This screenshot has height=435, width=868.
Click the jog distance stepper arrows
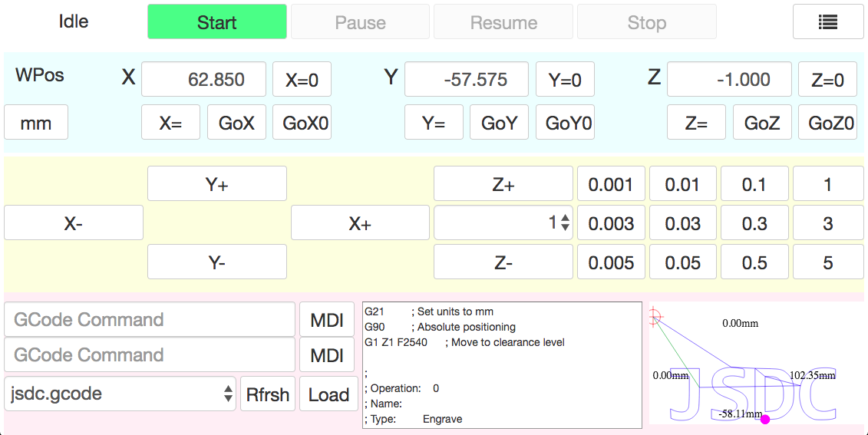(565, 223)
